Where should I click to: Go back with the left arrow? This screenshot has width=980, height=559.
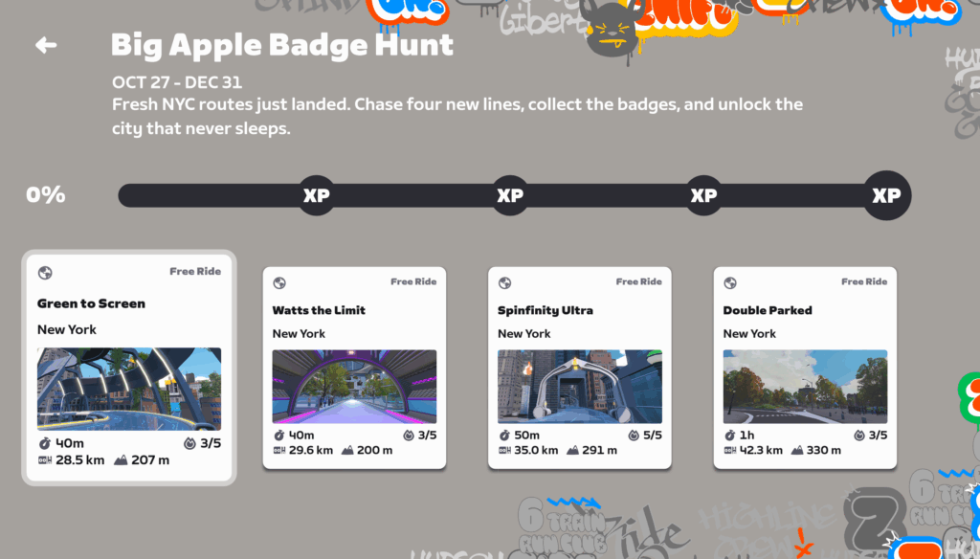(46, 45)
